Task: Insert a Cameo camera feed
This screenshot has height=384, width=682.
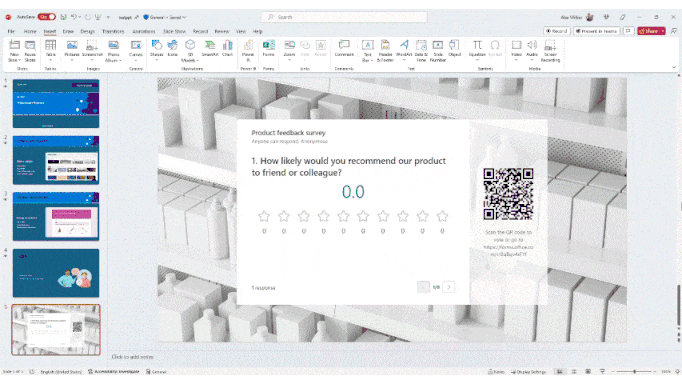Action: pos(136,50)
